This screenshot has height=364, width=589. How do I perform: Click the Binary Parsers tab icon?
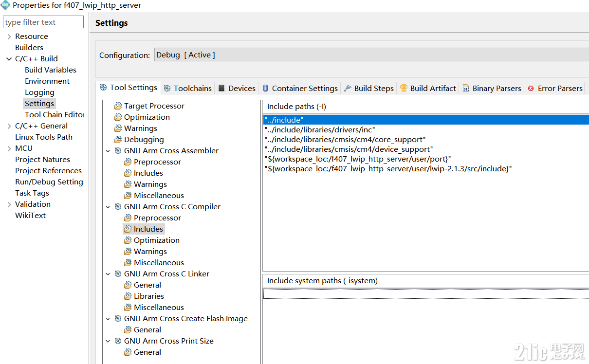466,89
